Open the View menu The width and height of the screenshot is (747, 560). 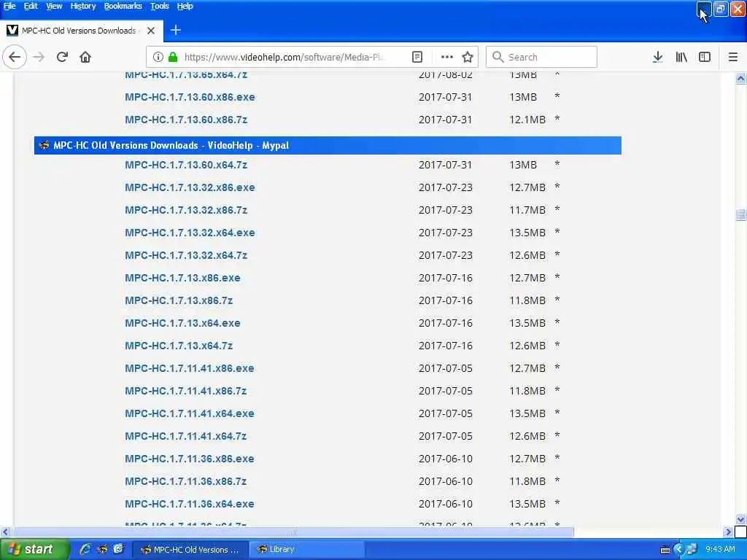pos(54,6)
